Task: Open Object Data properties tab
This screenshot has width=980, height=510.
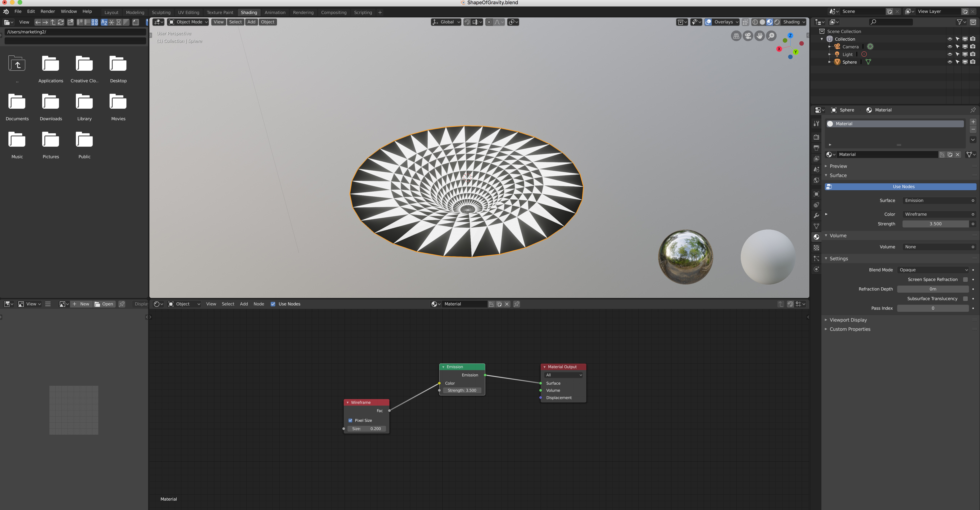Action: [816, 226]
